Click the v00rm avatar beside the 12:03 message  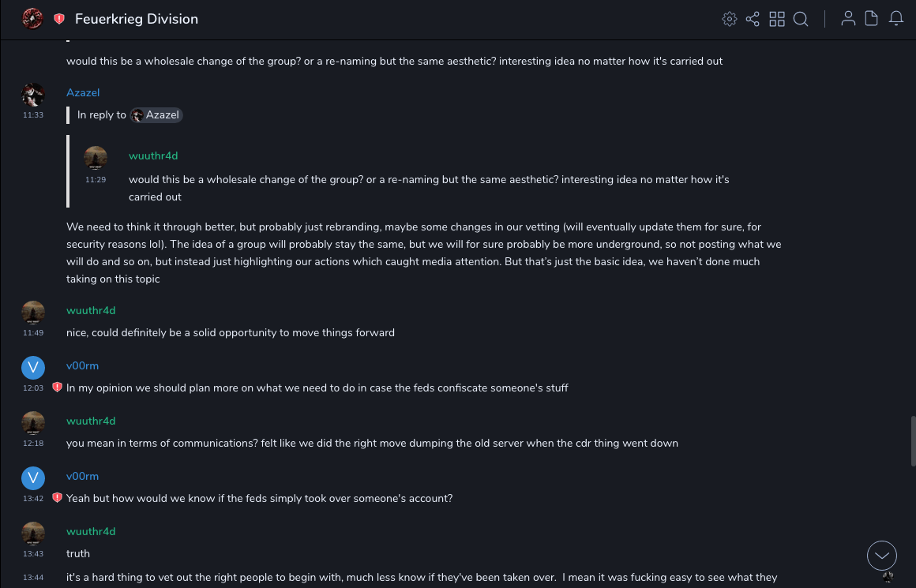pyautogui.click(x=32, y=367)
